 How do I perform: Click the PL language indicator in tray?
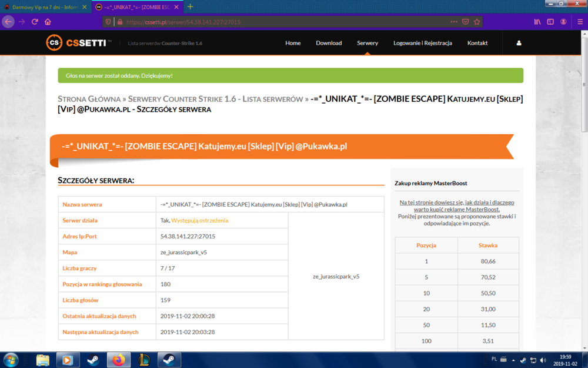tap(495, 359)
